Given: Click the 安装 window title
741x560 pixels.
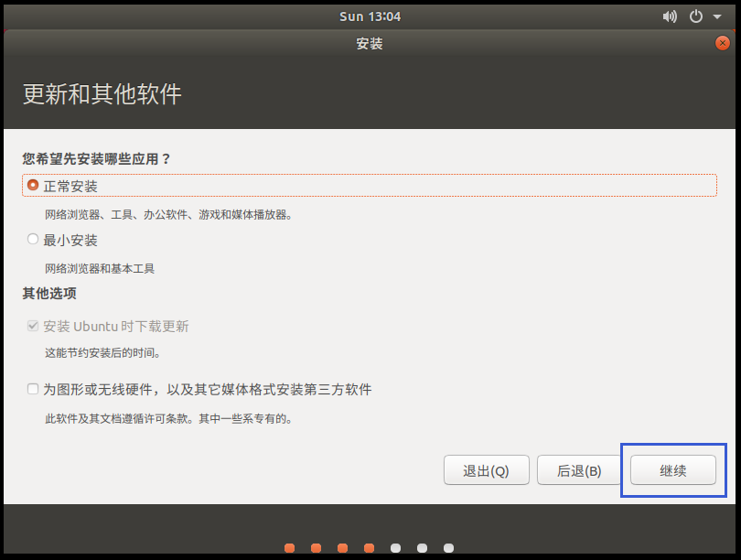Looking at the screenshot, I should (x=370, y=42).
